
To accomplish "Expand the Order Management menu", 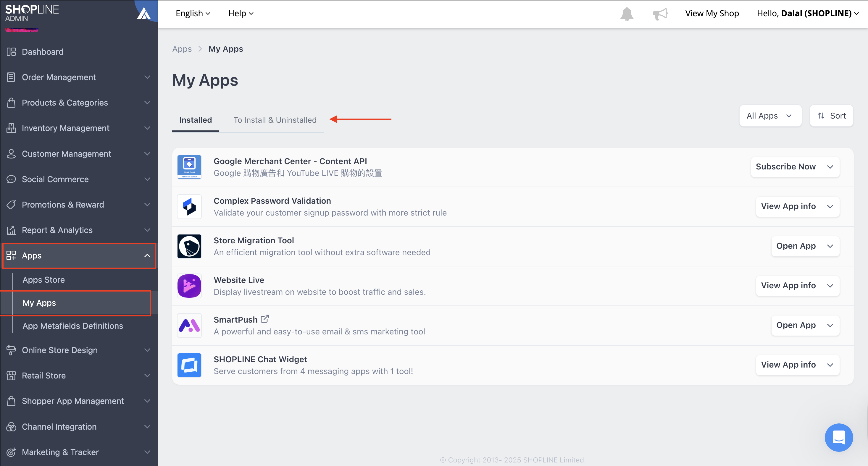I will [x=147, y=77].
